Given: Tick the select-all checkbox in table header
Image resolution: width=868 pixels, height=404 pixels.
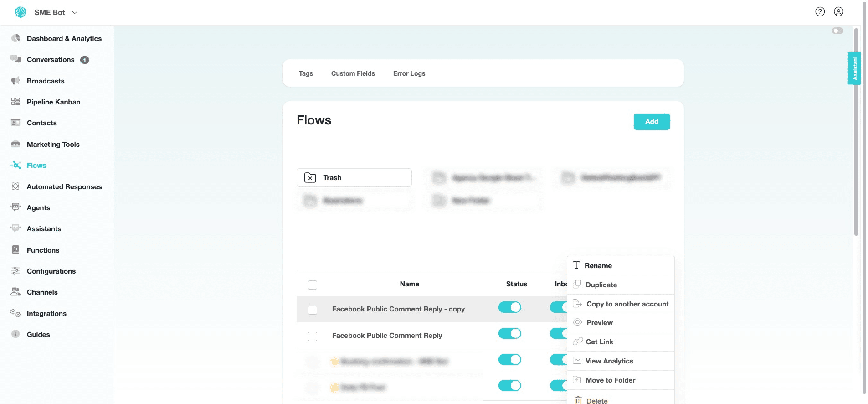Looking at the screenshot, I should [x=313, y=285].
